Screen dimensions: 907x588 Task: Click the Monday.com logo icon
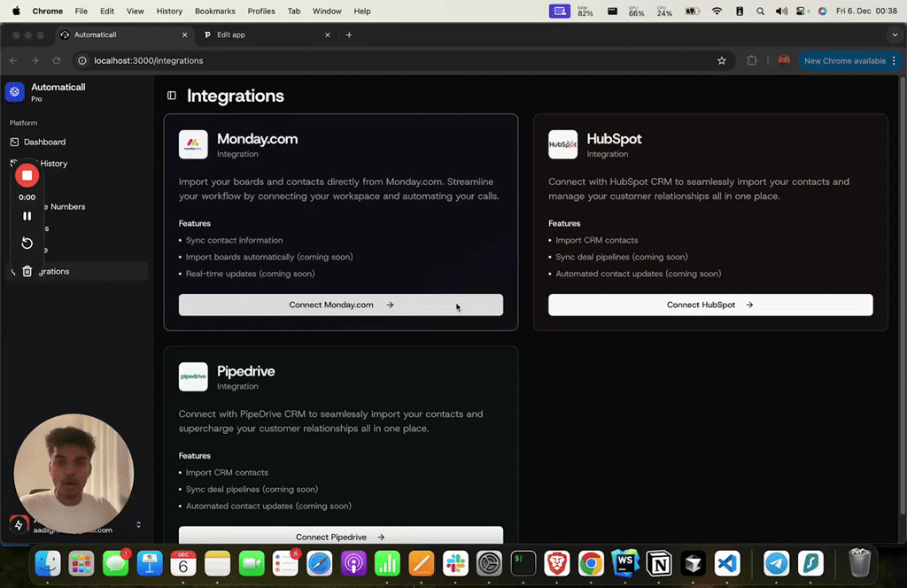point(193,144)
